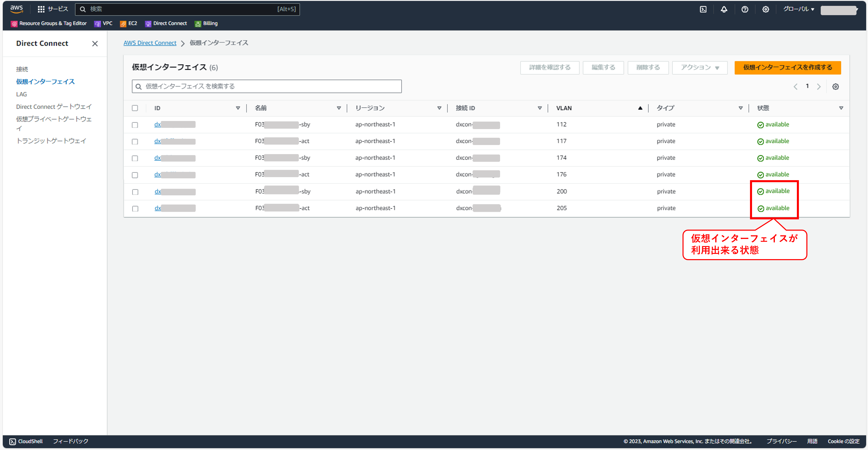Follow the AWS Direct Connect breadcrumb link
868x450 pixels.
pos(150,43)
